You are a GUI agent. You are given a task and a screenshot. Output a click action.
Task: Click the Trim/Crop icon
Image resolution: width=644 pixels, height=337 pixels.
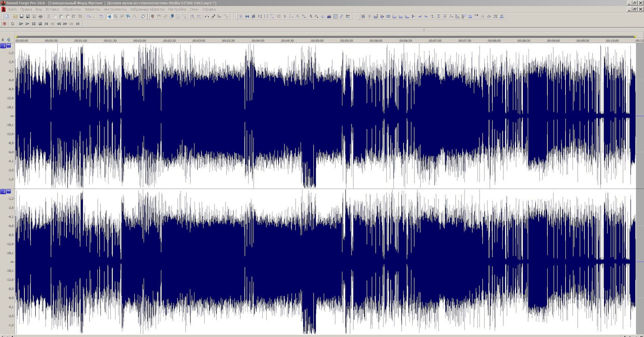click(x=80, y=16)
